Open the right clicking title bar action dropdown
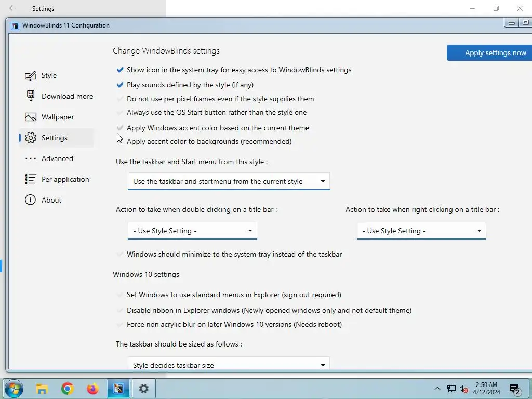The image size is (532, 399). click(421, 231)
